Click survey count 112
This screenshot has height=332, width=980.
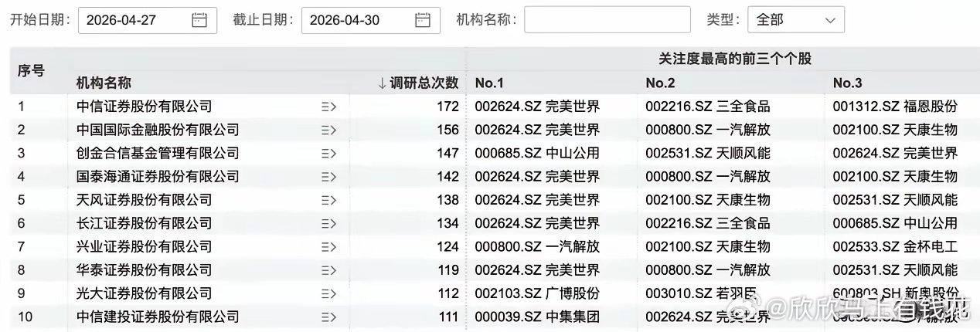coord(447,293)
